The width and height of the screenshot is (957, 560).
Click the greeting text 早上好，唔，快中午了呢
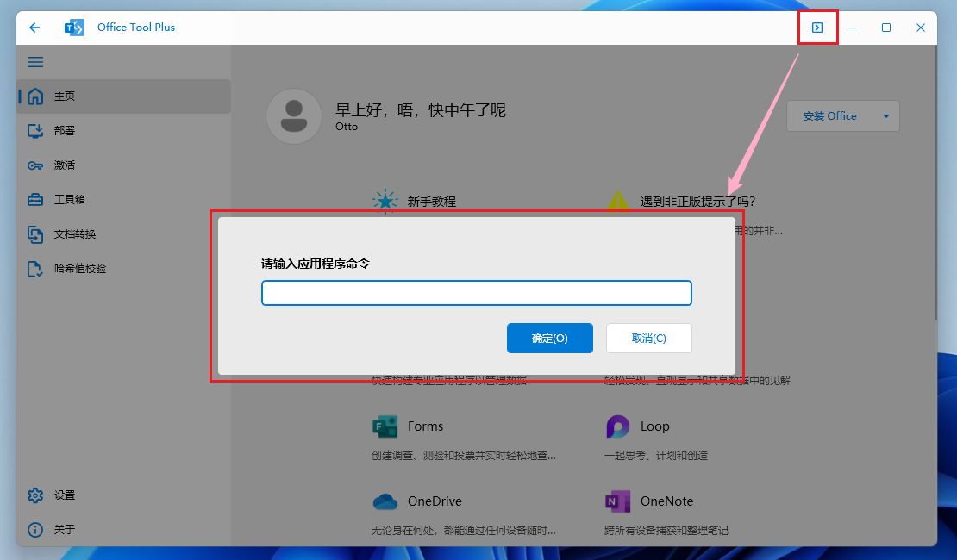click(421, 109)
